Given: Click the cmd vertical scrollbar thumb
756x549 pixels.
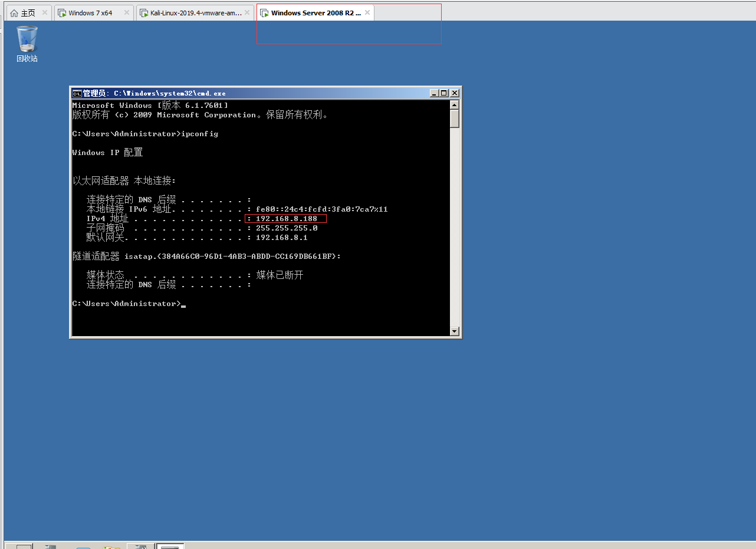Looking at the screenshot, I should tap(454, 119).
